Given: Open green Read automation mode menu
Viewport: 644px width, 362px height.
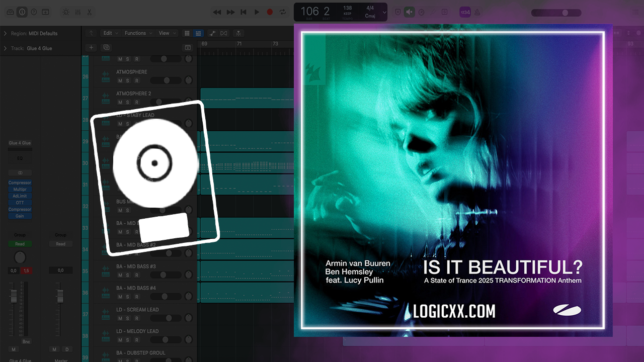Looking at the screenshot, I should point(20,244).
